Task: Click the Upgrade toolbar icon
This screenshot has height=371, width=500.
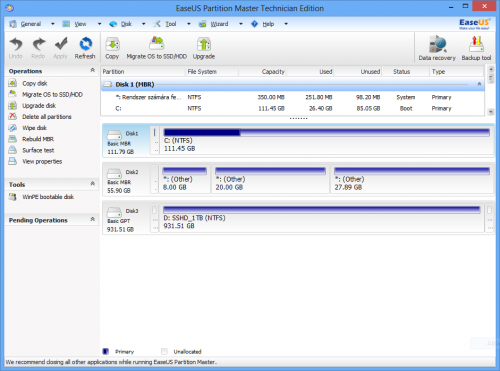Action: 204,48
